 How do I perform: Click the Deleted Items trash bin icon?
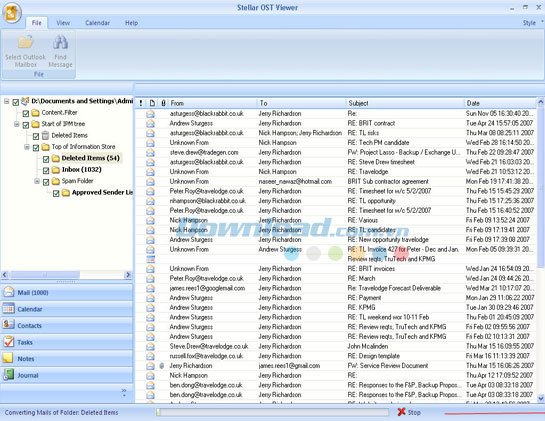point(46,135)
